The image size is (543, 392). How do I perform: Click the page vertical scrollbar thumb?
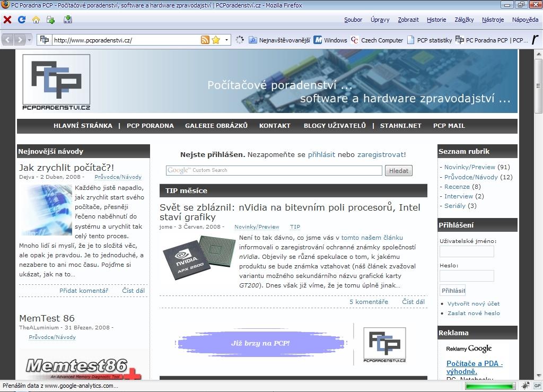(538, 85)
